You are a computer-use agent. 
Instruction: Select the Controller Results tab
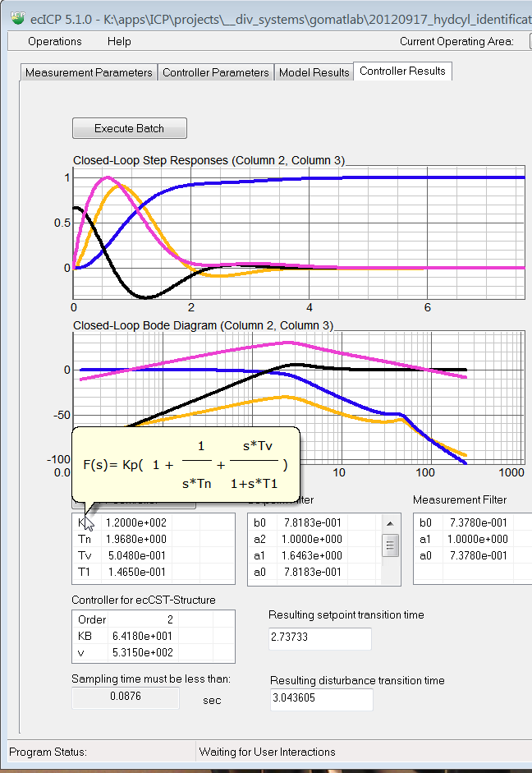(402, 71)
